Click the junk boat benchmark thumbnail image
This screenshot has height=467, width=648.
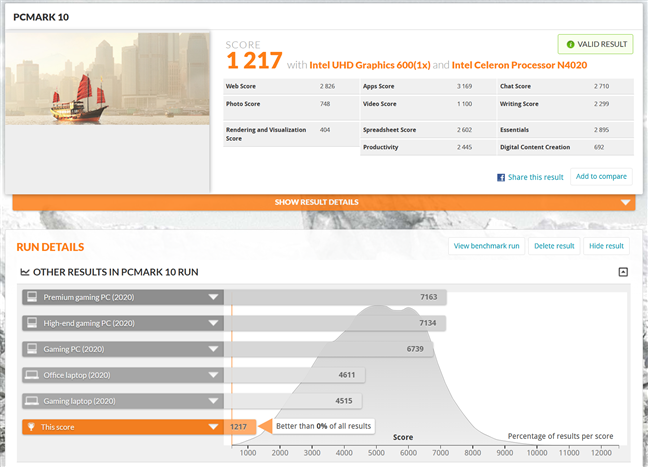(107, 79)
